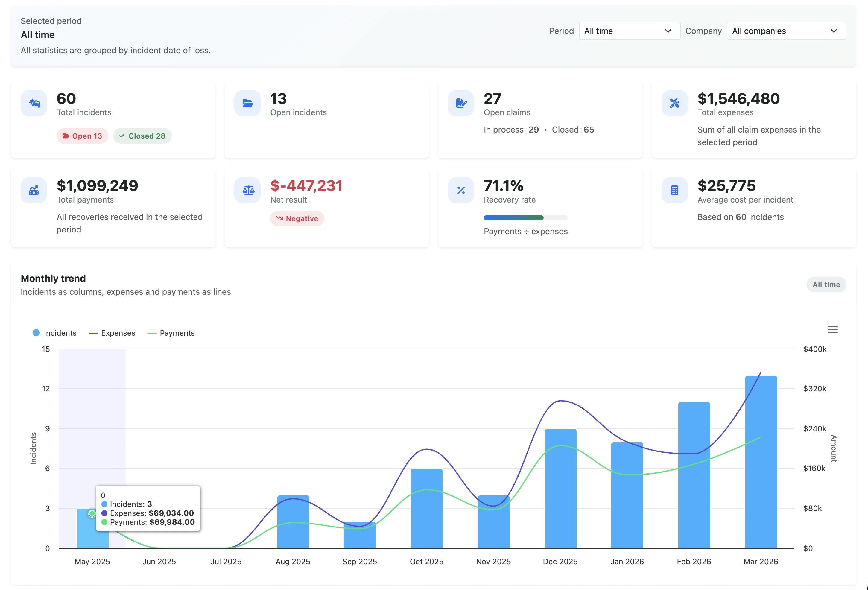Open the Period dropdown

tap(629, 31)
